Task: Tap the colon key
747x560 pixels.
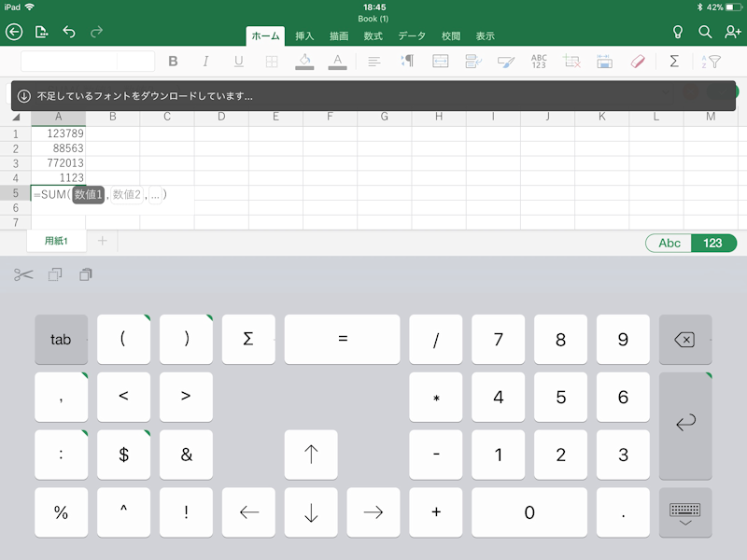Action: pos(61,455)
